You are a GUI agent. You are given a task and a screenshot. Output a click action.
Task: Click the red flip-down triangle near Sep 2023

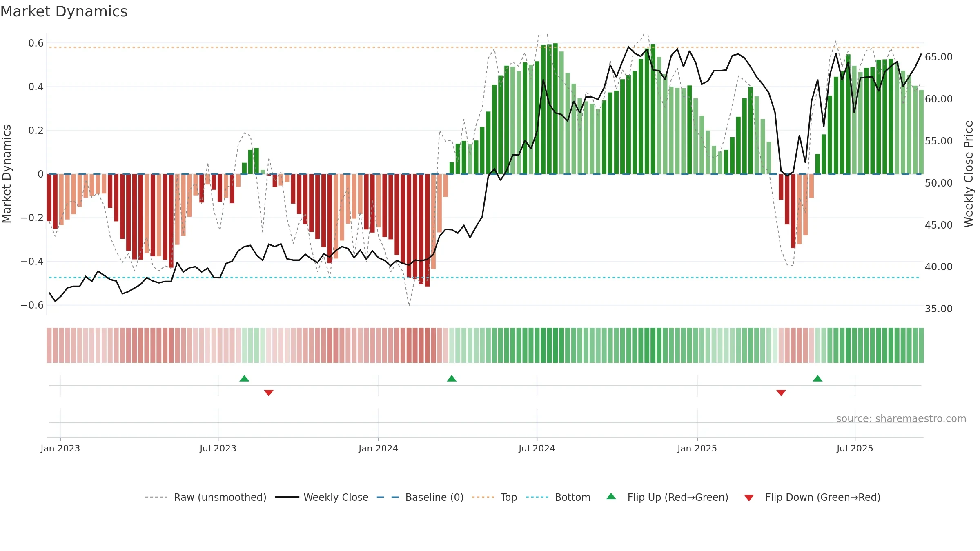269,393
